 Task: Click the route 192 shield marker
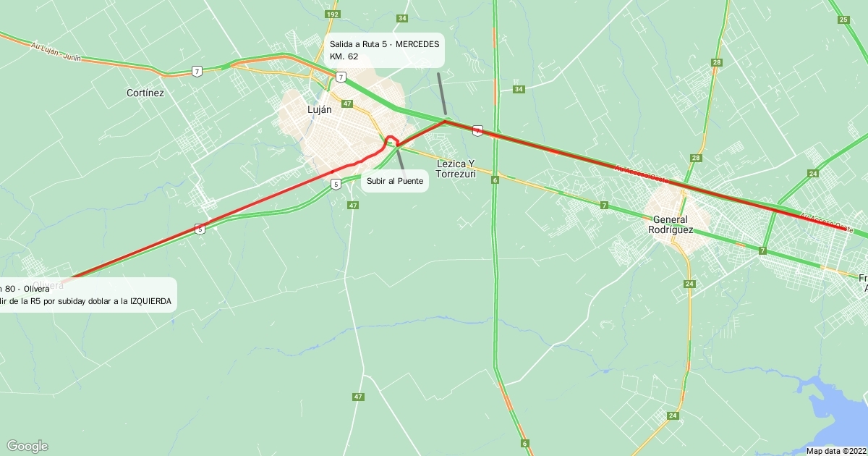pos(333,14)
